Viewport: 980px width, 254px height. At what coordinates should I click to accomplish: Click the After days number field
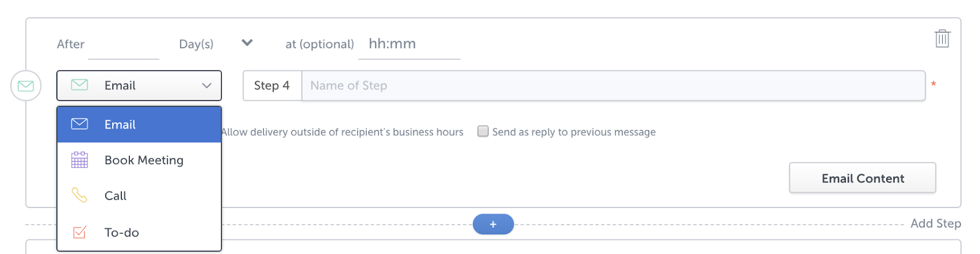tap(123, 45)
